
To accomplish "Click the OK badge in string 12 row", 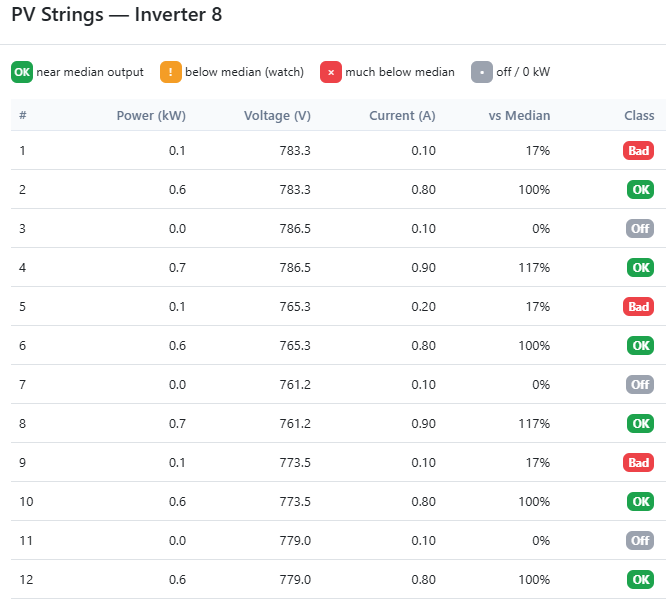I will click(x=640, y=579).
